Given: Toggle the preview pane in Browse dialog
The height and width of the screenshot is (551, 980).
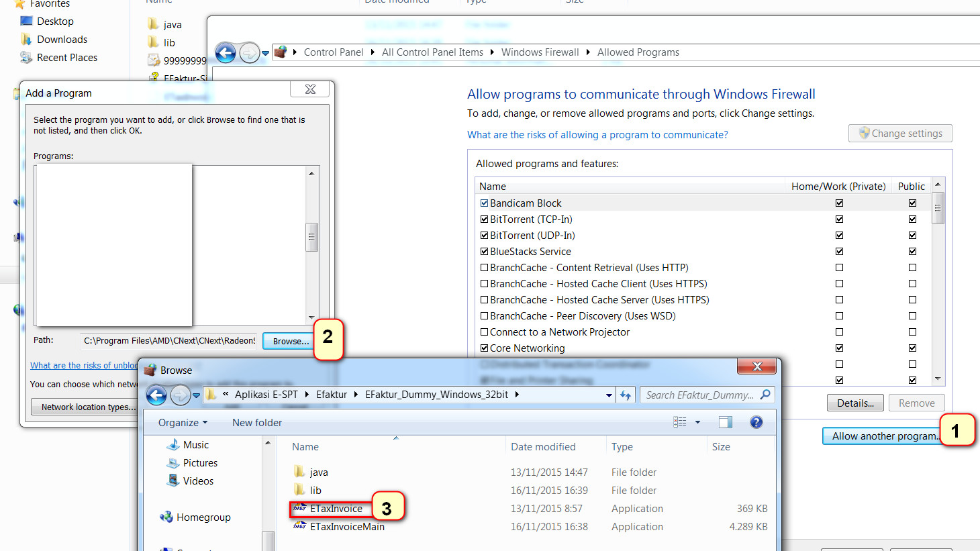Looking at the screenshot, I should 725,422.
